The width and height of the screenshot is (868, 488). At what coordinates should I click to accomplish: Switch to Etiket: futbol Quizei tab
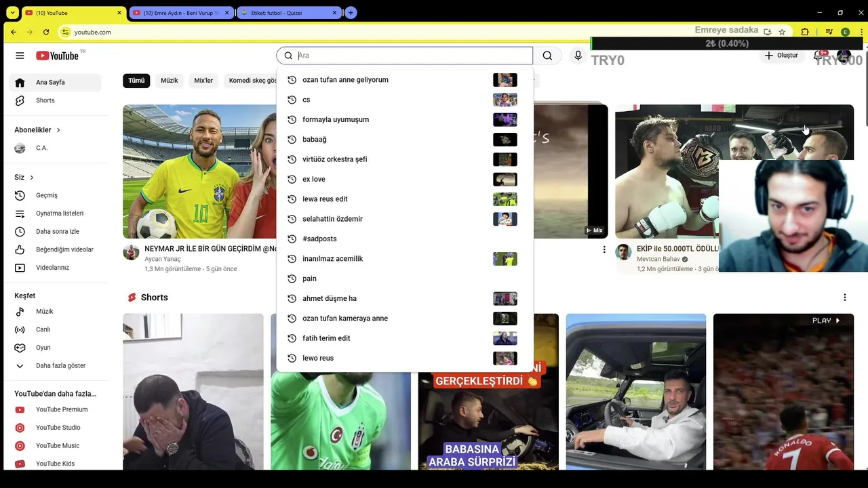pyautogui.click(x=288, y=12)
